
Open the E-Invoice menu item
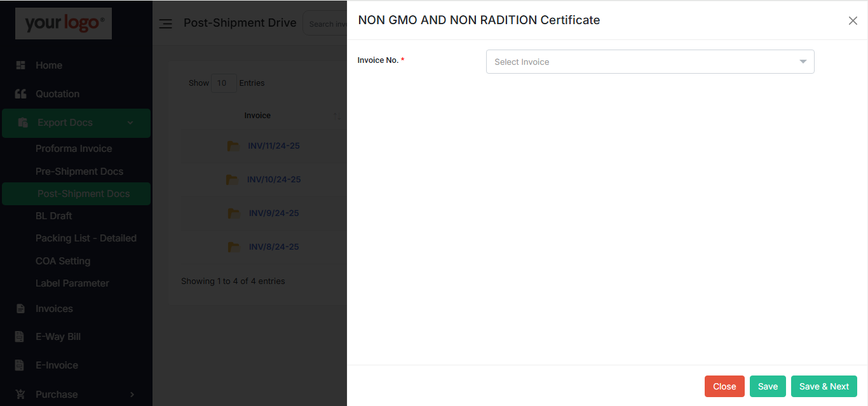pos(57,365)
